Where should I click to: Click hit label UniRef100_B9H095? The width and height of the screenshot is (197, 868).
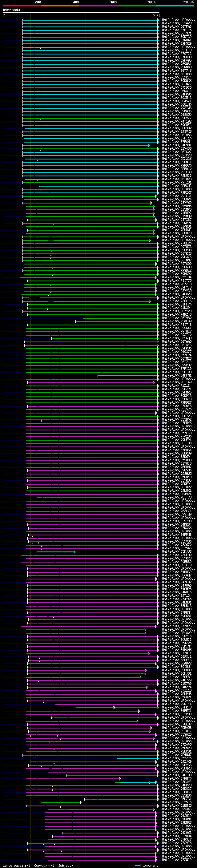coord(176,60)
